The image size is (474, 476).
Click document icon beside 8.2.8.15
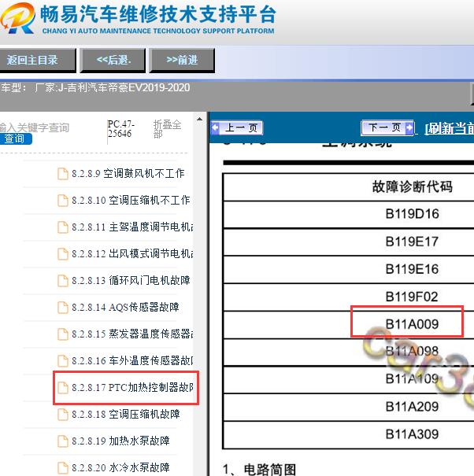63,334
